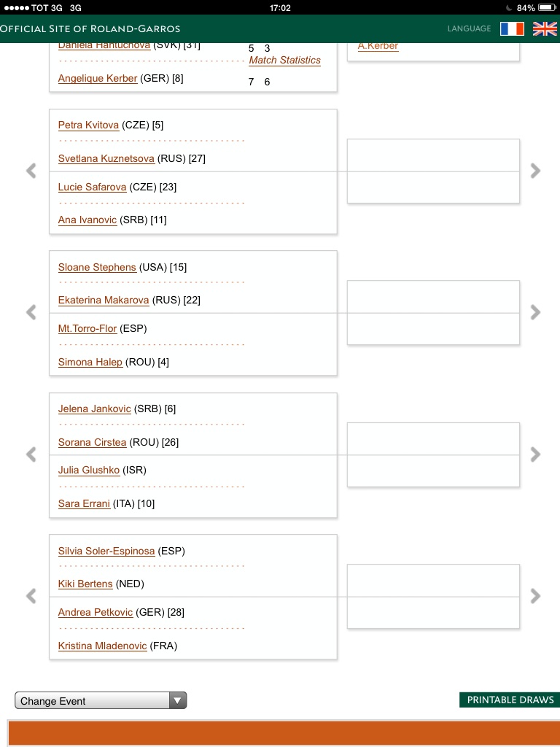Click A.Kerber winner link
The height and width of the screenshot is (747, 560).
pyautogui.click(x=378, y=46)
